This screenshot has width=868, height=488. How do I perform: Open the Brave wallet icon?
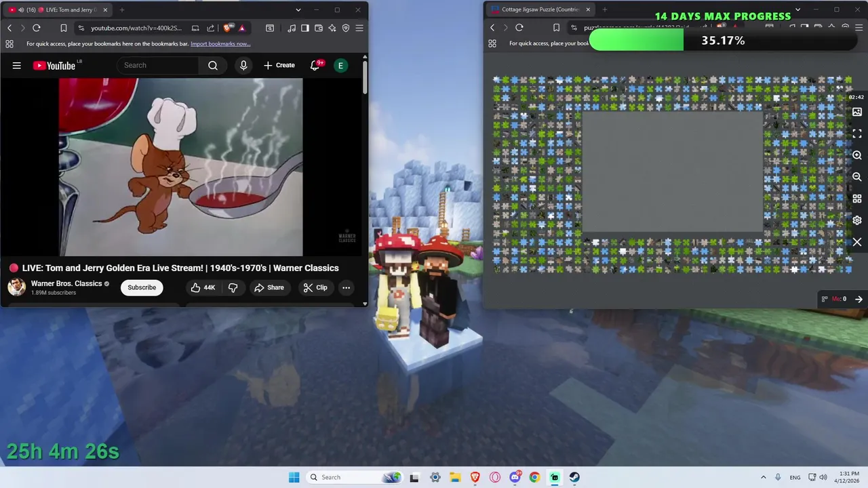pos(319,28)
